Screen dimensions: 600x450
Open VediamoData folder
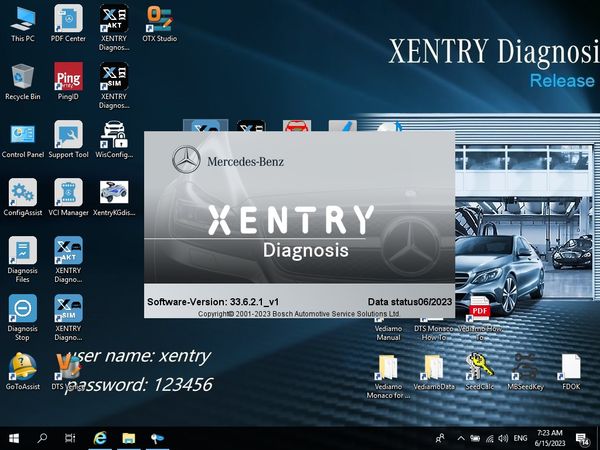(434, 372)
